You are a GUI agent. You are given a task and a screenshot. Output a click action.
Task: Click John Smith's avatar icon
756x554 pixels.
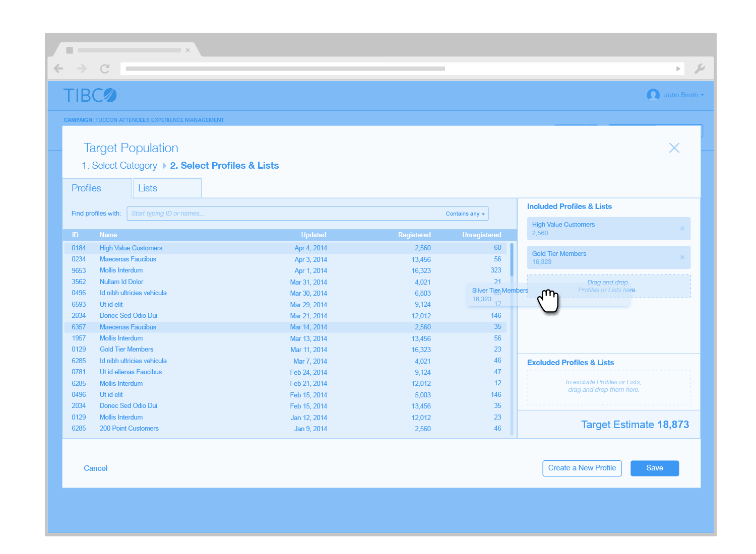coord(653,95)
